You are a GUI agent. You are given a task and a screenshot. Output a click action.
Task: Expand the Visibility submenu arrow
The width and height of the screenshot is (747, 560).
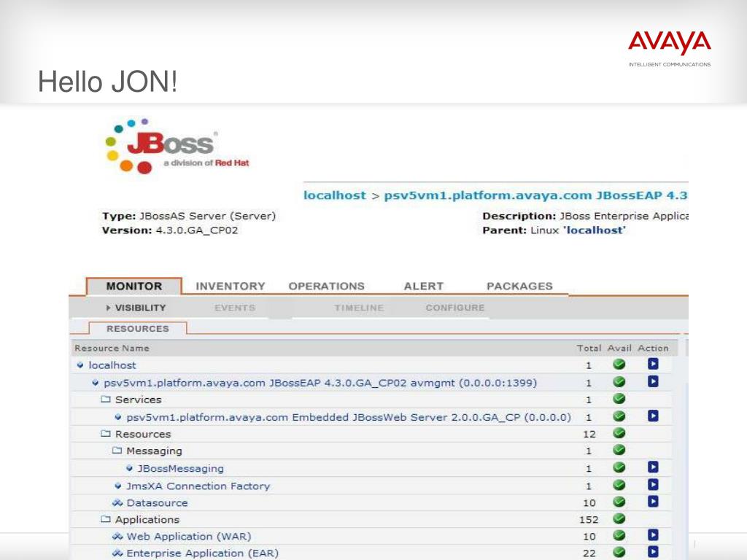pos(108,308)
